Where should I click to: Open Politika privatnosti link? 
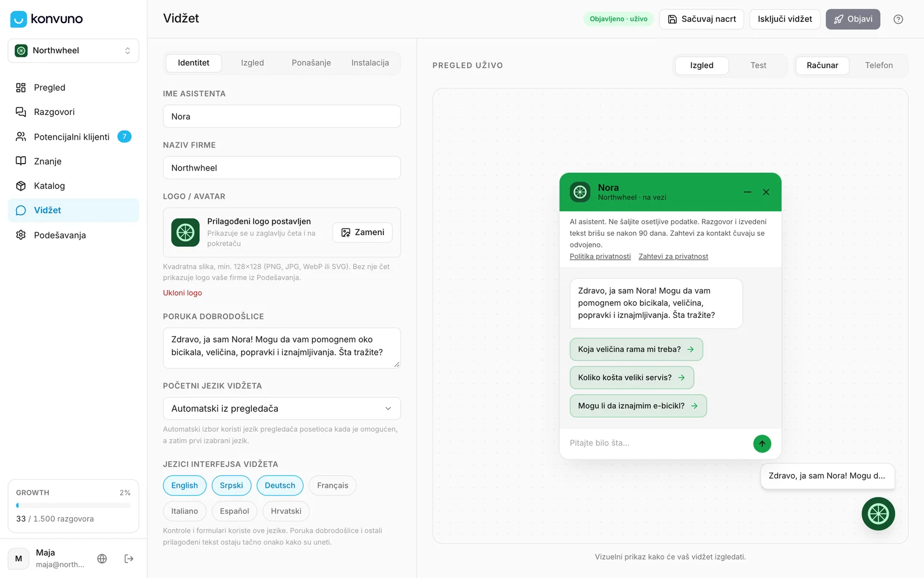click(x=600, y=257)
